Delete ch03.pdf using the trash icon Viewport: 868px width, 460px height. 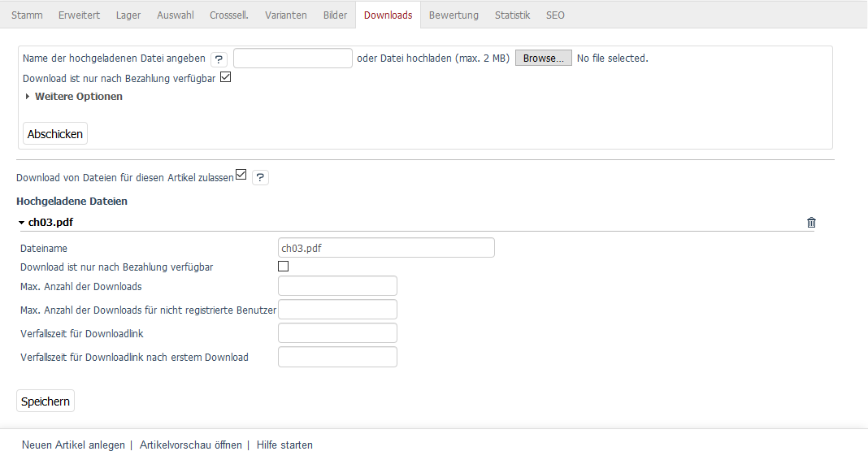(x=811, y=223)
